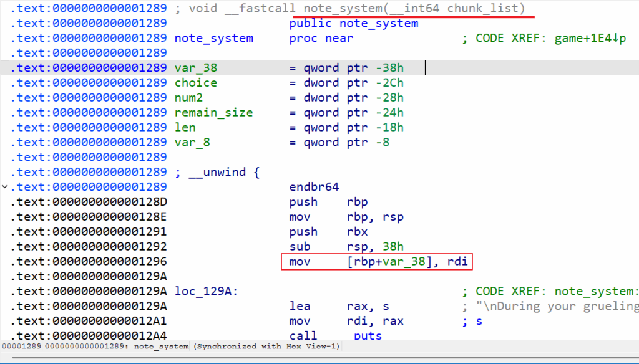Click the loc_129A label
639x364 pixels.
pyautogui.click(x=206, y=291)
